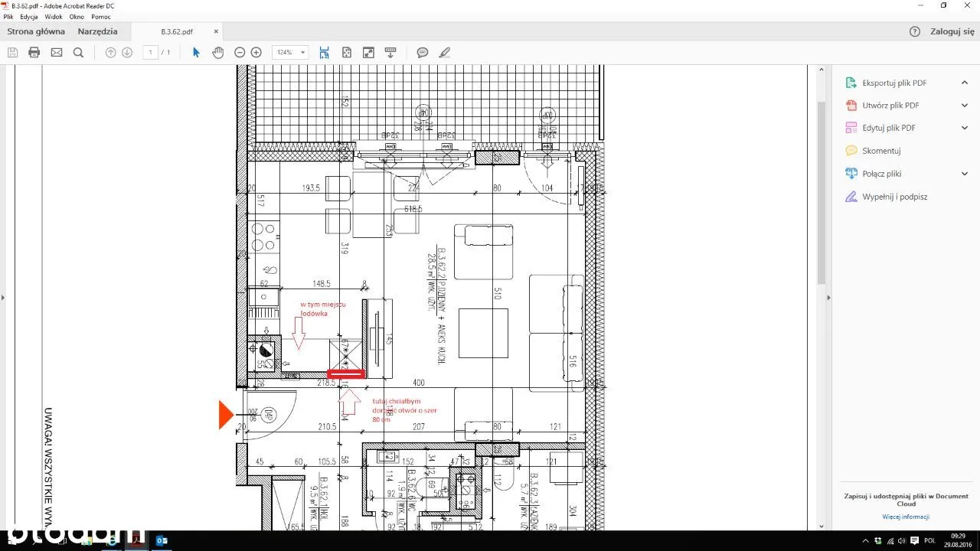The height and width of the screenshot is (551, 980).
Task: Click the Wypełnij i podpisz pen icon
Action: pos(851,197)
